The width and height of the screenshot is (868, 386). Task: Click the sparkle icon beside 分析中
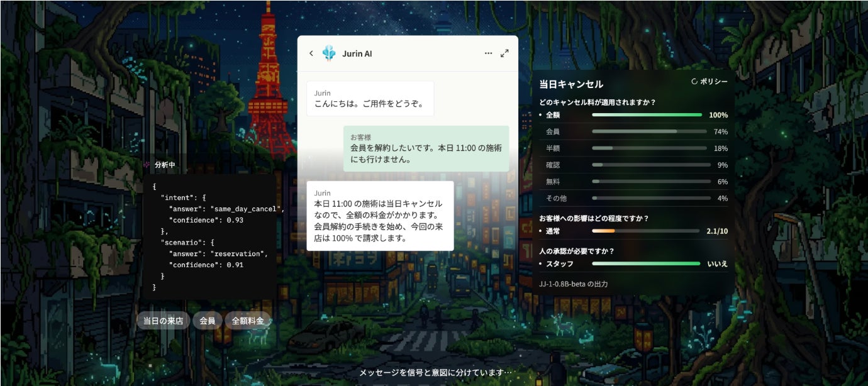coord(147,165)
